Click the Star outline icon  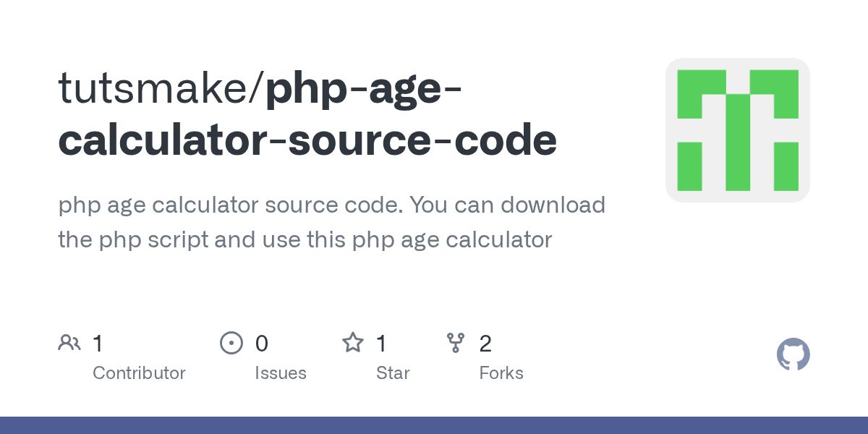point(353,342)
